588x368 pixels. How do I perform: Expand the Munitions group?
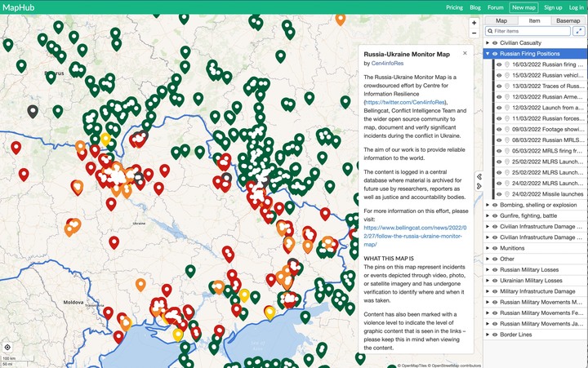[x=488, y=248]
